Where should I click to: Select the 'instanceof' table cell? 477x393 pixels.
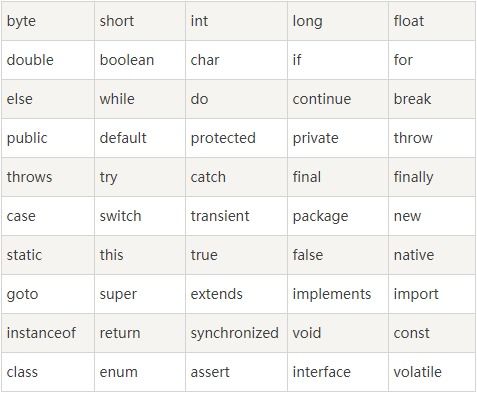click(x=48, y=333)
